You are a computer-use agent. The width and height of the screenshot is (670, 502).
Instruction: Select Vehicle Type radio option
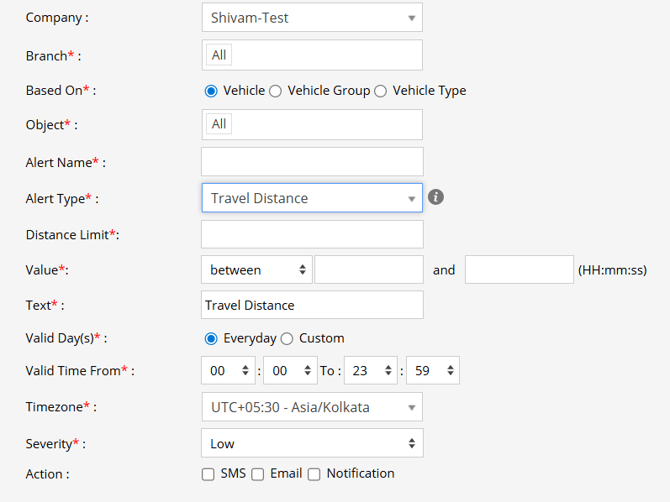380,91
